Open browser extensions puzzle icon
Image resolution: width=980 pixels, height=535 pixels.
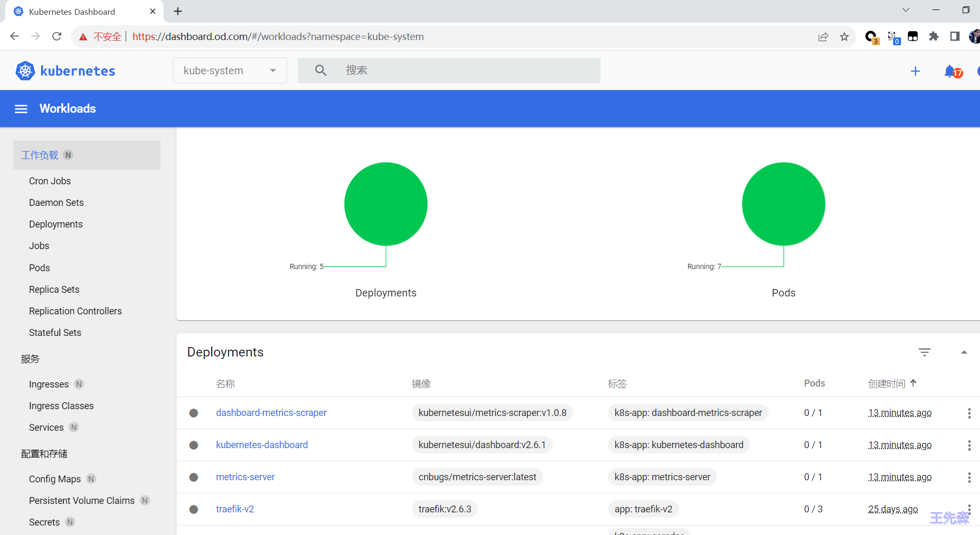pos(934,36)
